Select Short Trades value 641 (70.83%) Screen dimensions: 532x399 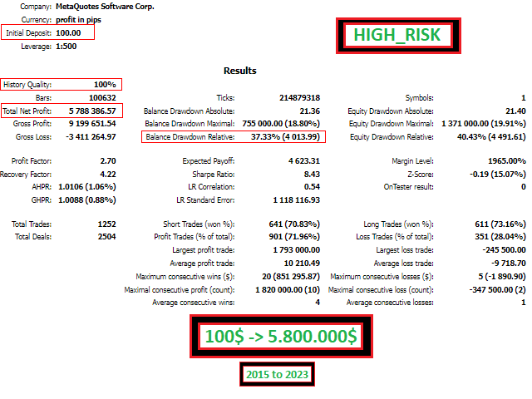tap(294, 224)
